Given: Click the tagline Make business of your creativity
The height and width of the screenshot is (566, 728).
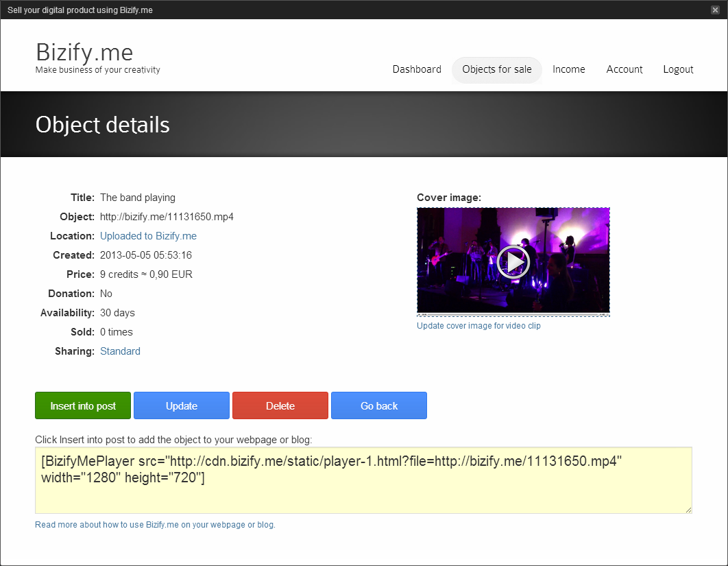Looking at the screenshot, I should [98, 70].
